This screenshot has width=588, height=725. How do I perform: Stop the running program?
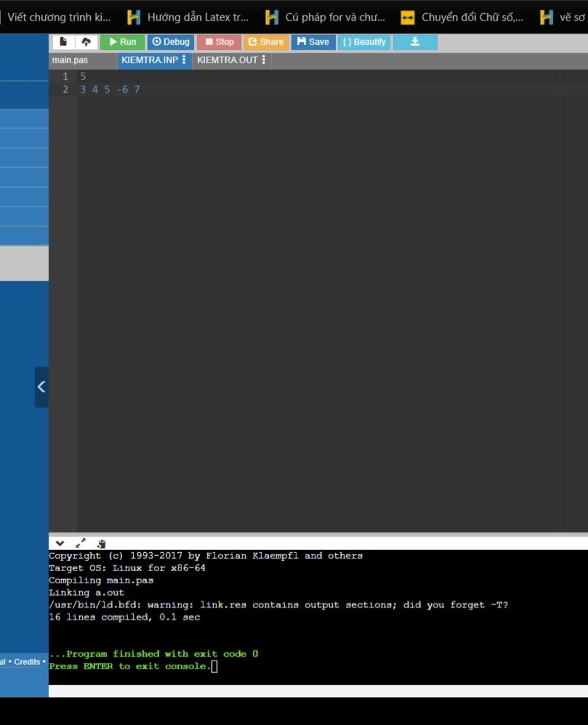(x=219, y=42)
